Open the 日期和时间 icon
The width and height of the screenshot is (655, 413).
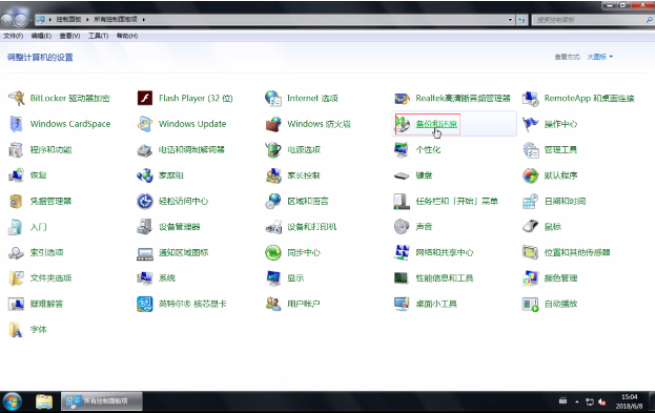[x=531, y=201]
